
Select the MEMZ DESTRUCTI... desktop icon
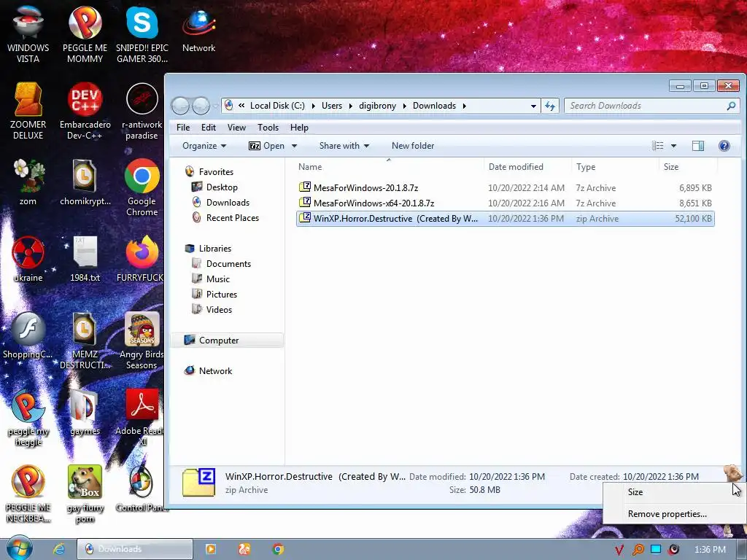click(x=85, y=341)
